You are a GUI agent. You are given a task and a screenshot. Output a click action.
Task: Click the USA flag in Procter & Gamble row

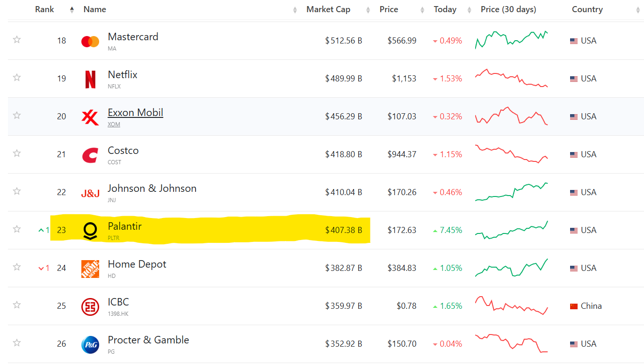[574, 344]
